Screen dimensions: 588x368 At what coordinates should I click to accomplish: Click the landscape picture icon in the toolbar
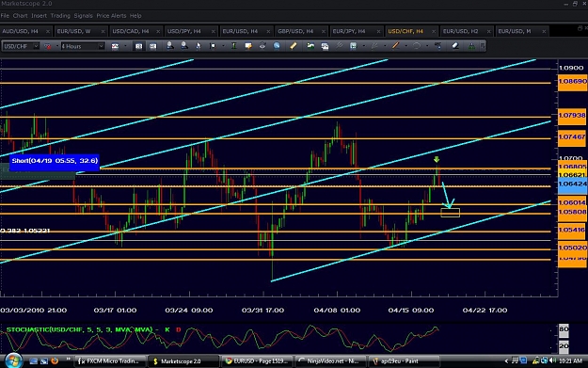pos(310,46)
